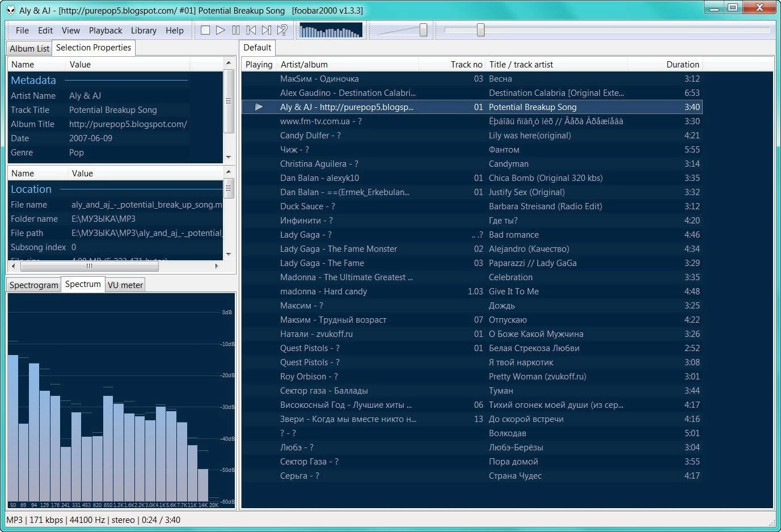Select the Candy Dufler track row
The image size is (781, 532).
[x=472, y=136]
